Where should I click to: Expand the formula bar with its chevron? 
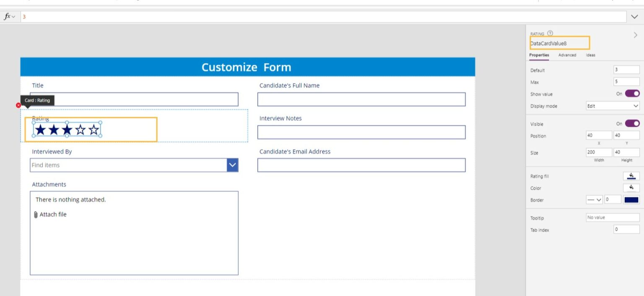(634, 16)
